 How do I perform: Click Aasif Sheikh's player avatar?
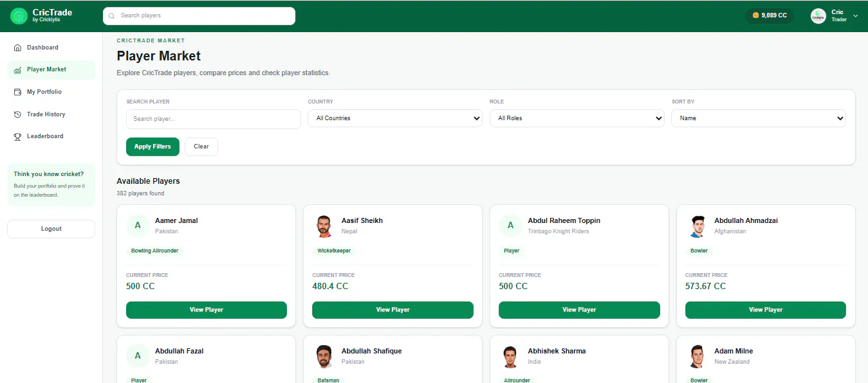324,226
